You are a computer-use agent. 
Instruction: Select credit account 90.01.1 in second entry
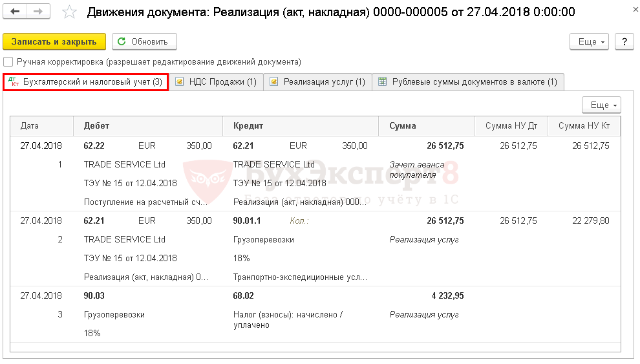pyautogui.click(x=247, y=220)
